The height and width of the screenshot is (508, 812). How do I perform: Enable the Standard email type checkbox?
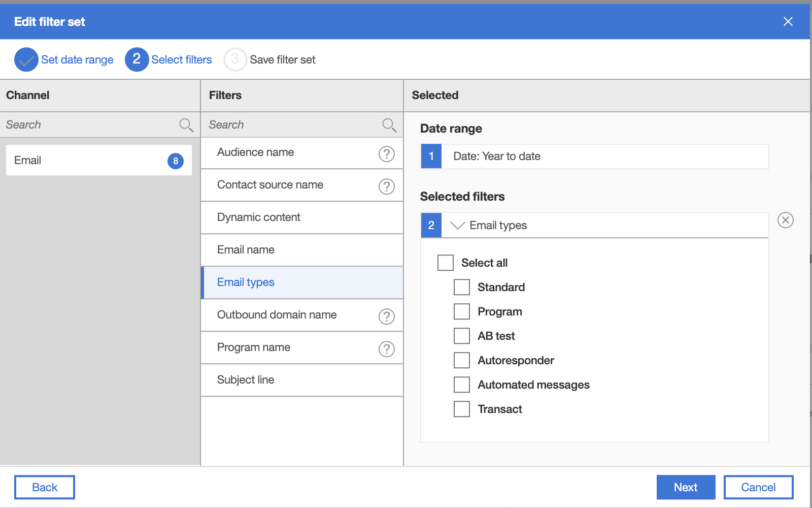click(x=462, y=287)
